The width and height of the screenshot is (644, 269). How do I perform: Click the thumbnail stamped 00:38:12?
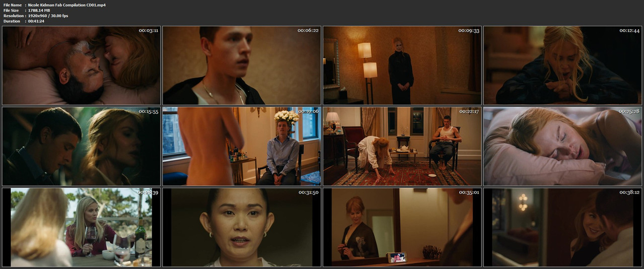[563, 227]
